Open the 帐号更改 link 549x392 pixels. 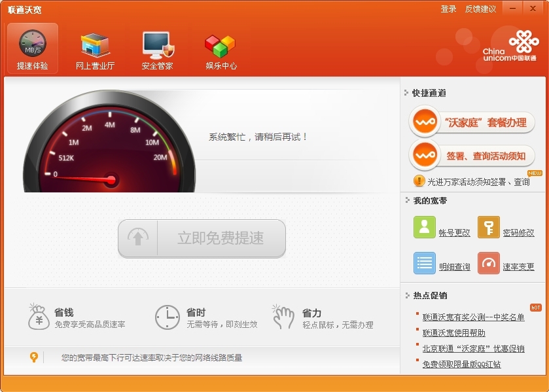pos(455,233)
